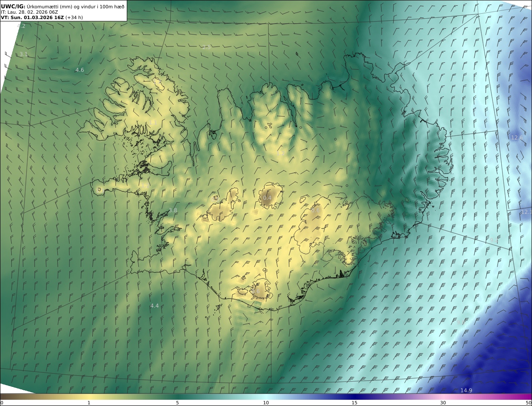The width and height of the screenshot is (532, 406).
Task: Click the 3.8 value label off the west coast
Action: [x=173, y=210]
